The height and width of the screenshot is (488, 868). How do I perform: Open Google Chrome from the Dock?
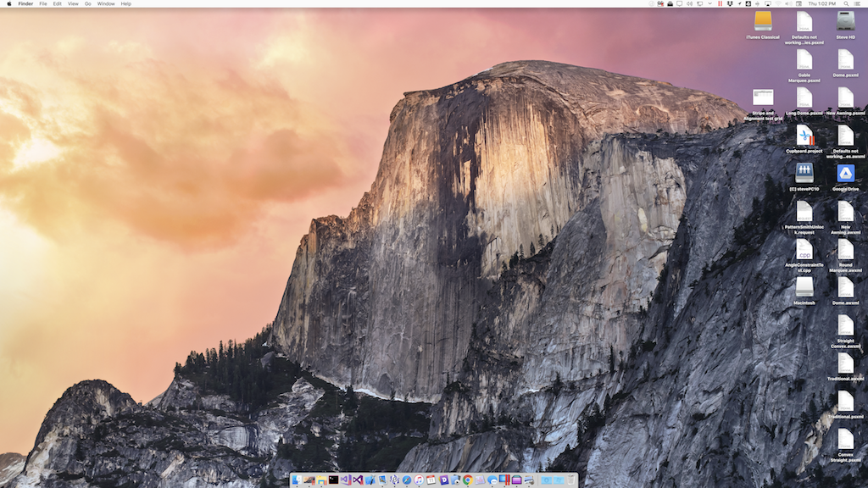(x=468, y=479)
